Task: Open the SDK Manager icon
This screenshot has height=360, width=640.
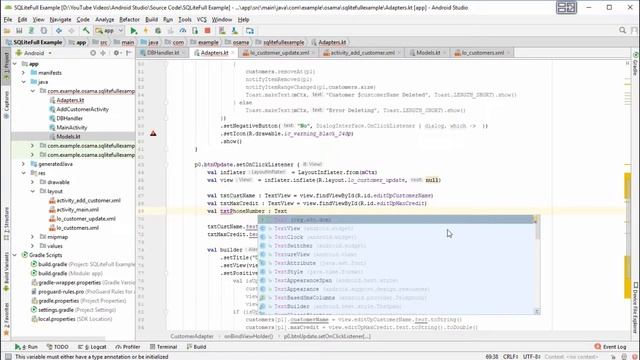Action: point(235,31)
